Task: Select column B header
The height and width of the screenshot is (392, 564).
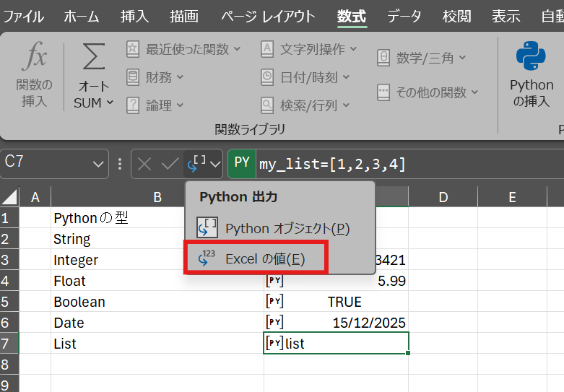Action: [157, 197]
